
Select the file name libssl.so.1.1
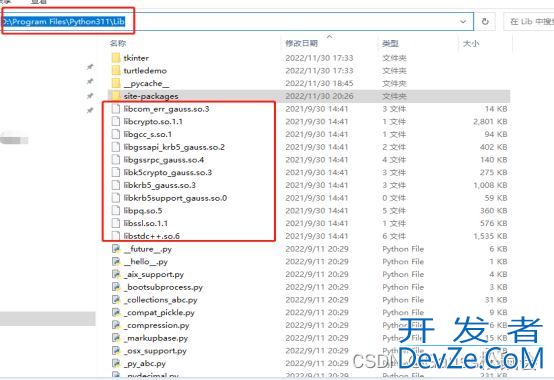click(x=146, y=223)
